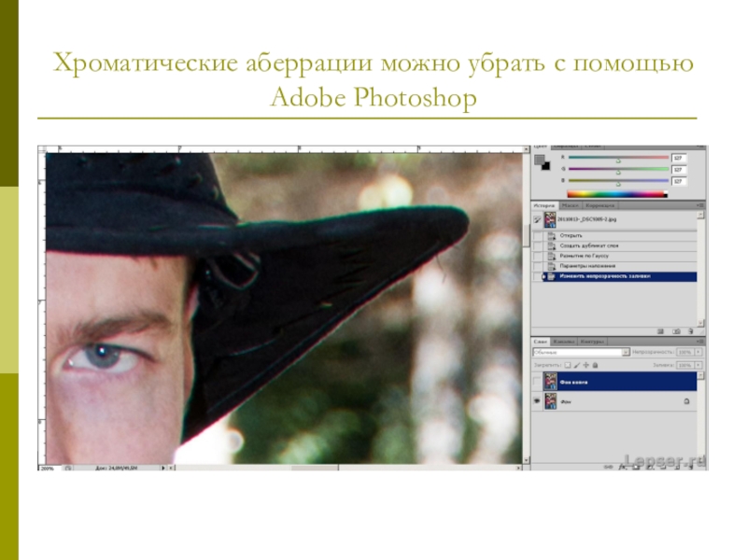
Task: Toggle visibility of the Фон layer
Action: coord(537,400)
